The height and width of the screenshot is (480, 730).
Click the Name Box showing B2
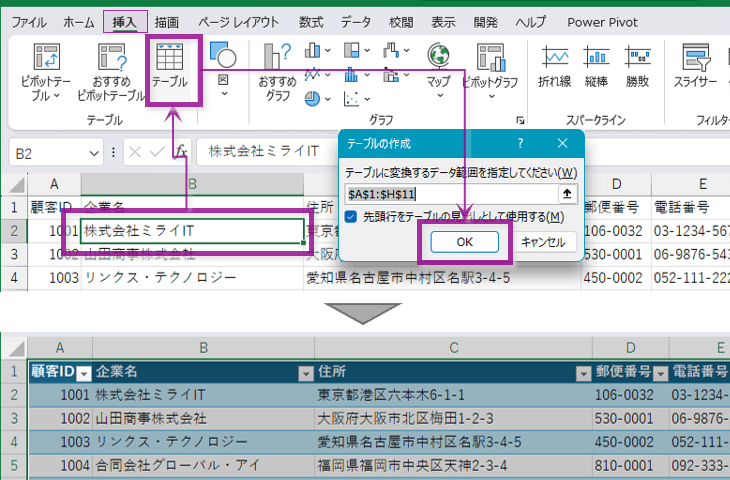click(x=48, y=153)
